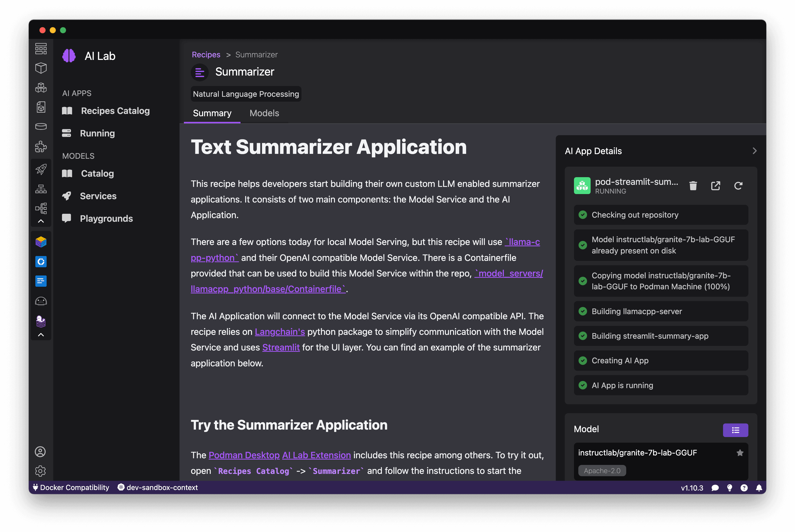This screenshot has width=795, height=532.
Task: Switch to the Summary tab
Action: 212,113
